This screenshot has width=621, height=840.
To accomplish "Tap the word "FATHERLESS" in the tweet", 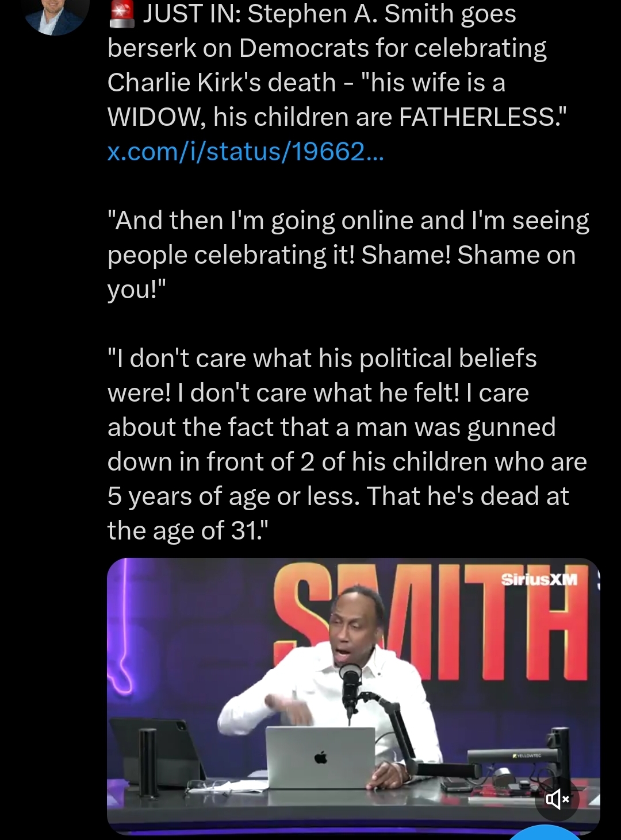I will (476, 117).
